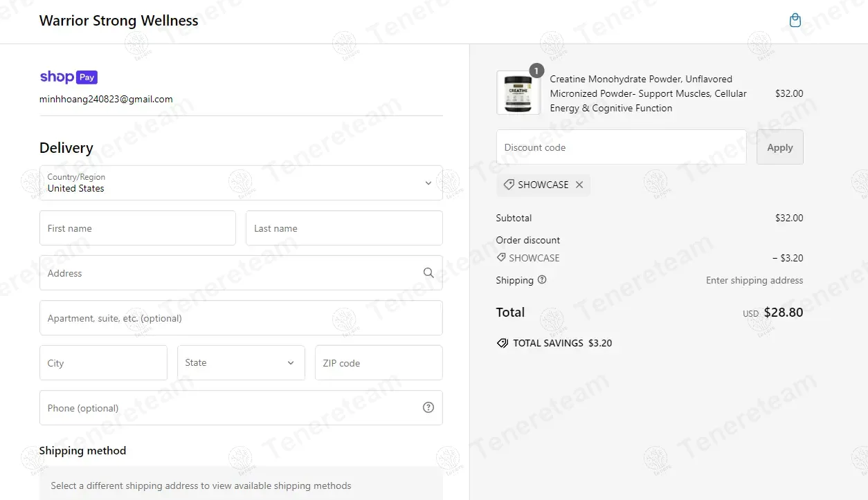The height and width of the screenshot is (500, 868).
Task: Click the phone field help icon
Action: point(428,408)
